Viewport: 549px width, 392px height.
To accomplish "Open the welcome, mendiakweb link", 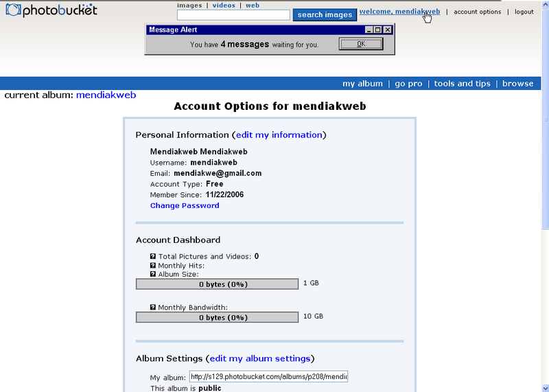I will (x=399, y=12).
